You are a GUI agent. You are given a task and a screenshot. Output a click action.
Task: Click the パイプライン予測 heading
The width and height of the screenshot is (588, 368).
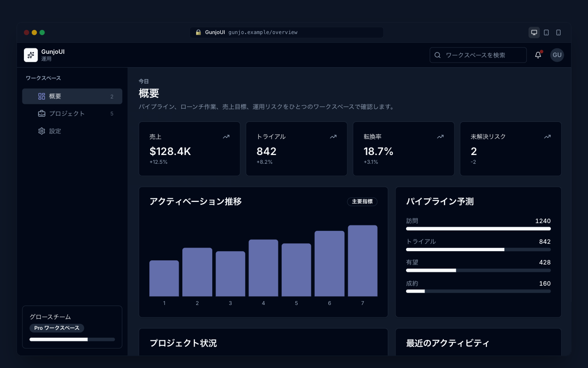(440, 201)
